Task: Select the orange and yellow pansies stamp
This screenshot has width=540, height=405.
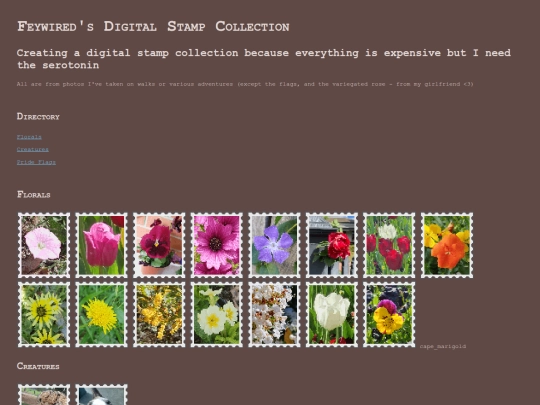Action: (x=447, y=245)
